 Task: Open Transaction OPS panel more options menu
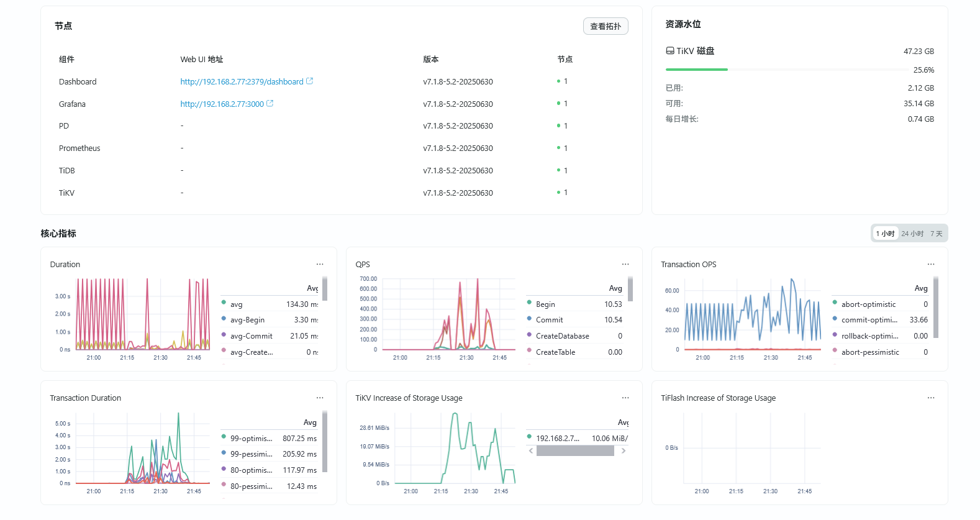931,265
